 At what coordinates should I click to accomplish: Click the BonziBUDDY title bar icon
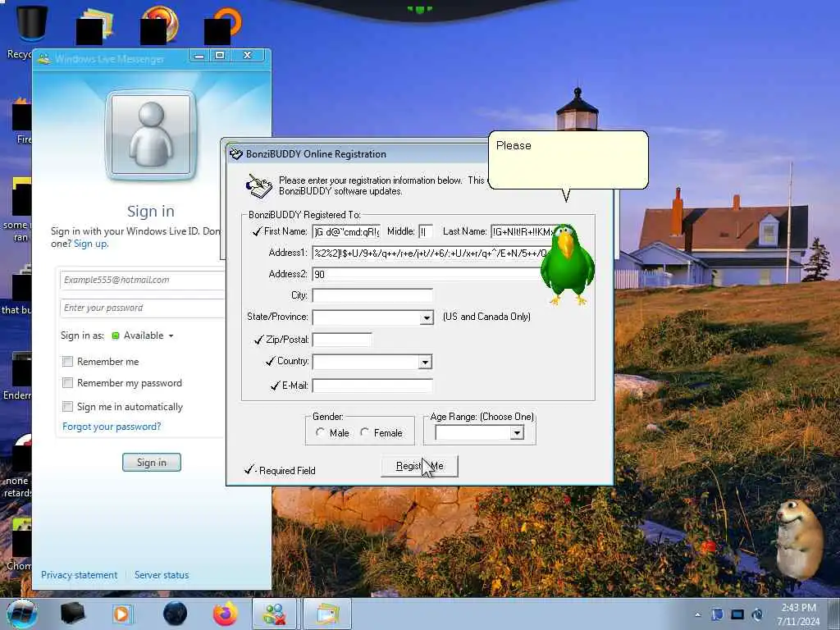tap(236, 154)
